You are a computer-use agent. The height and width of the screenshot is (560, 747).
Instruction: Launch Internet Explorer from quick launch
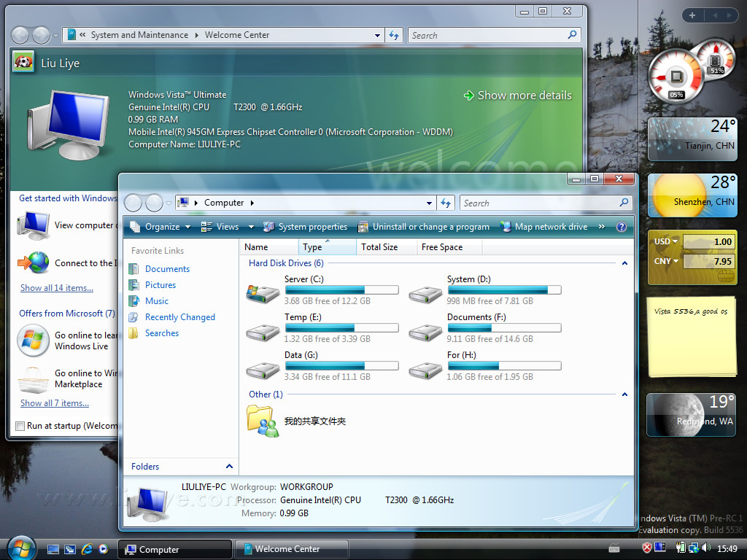coord(87,549)
